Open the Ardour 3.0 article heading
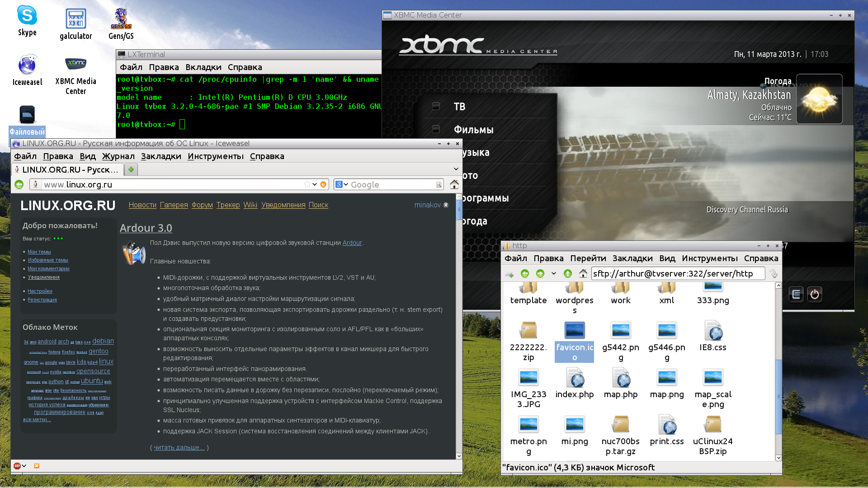The image size is (868, 488). coord(146,228)
